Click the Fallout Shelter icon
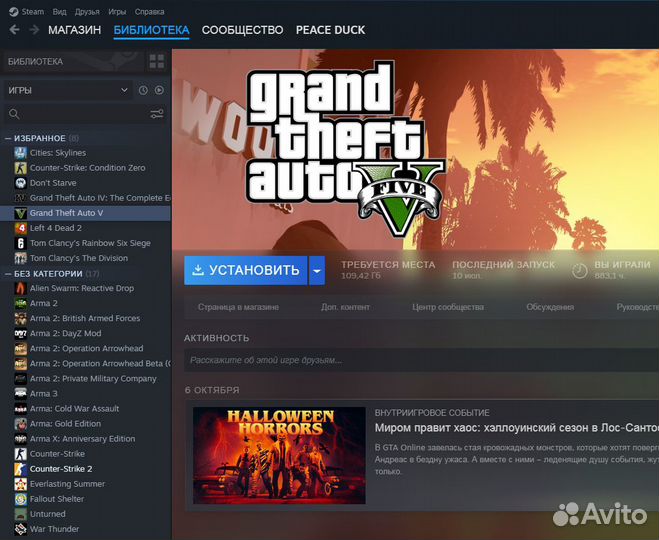Image resolution: width=659 pixels, height=540 pixels. tap(20, 499)
